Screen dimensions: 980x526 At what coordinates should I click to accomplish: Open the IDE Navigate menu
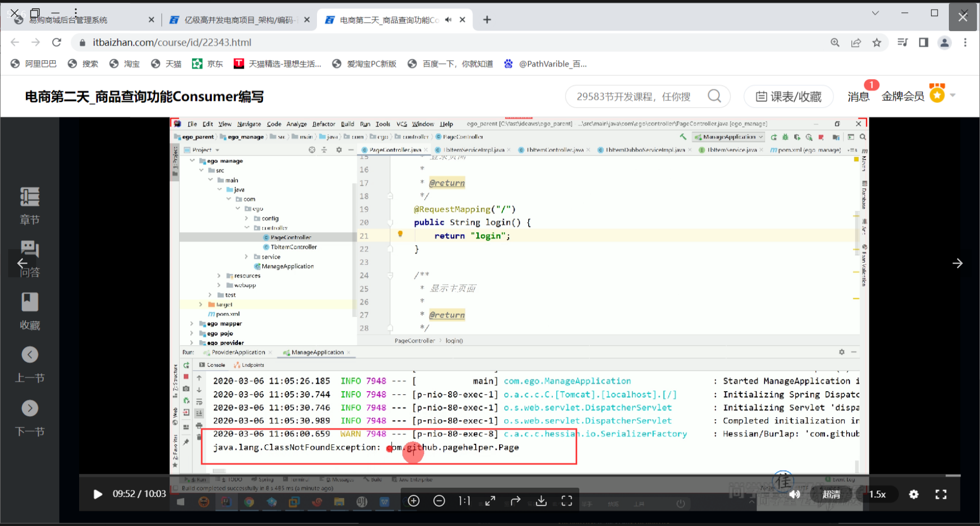[249, 124]
